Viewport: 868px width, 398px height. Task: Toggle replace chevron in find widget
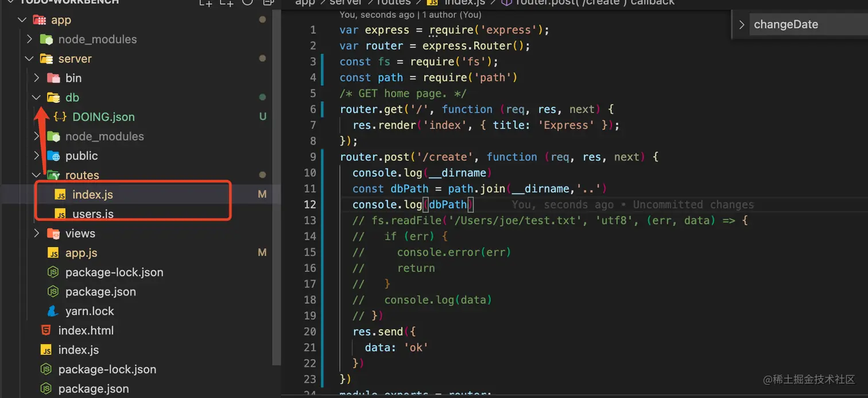(741, 25)
